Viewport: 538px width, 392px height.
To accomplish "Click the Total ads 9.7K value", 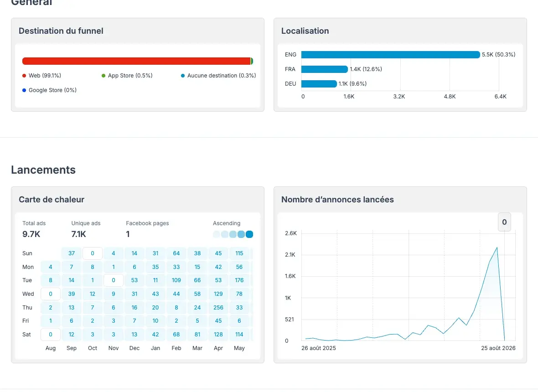I will [31, 234].
